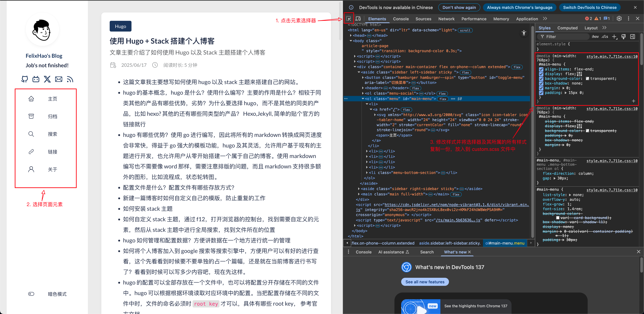
Task: Expand the main class="main full-width" node
Action: (359, 194)
